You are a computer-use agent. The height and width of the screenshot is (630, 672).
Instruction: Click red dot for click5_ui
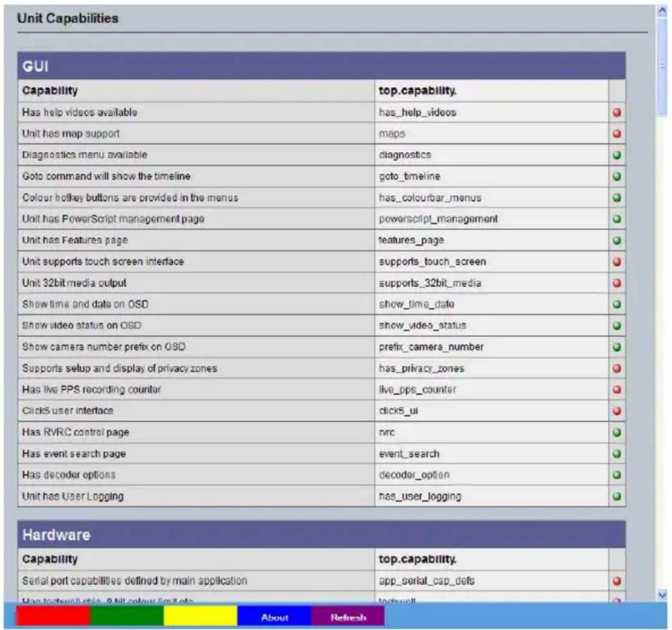[617, 411]
